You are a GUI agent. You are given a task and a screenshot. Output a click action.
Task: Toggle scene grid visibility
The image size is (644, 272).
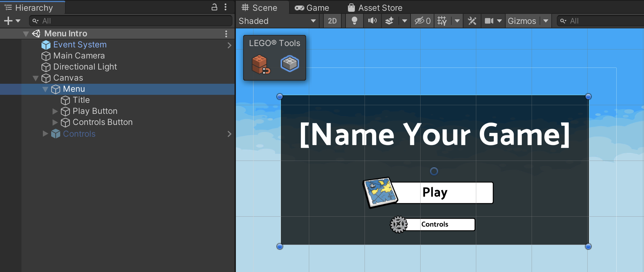[442, 21]
